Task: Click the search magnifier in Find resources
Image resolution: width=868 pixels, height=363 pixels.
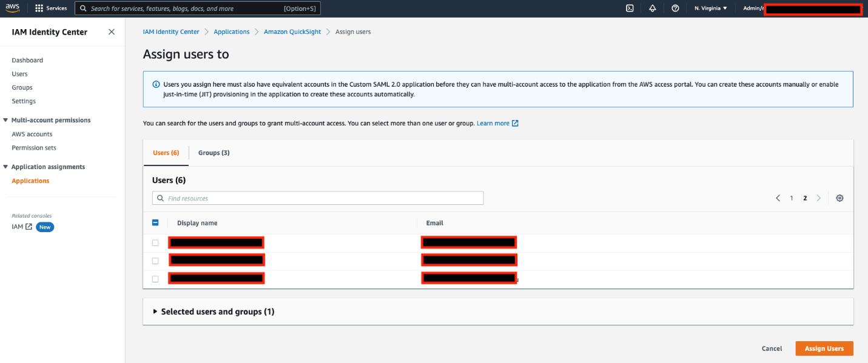Action: (161, 198)
